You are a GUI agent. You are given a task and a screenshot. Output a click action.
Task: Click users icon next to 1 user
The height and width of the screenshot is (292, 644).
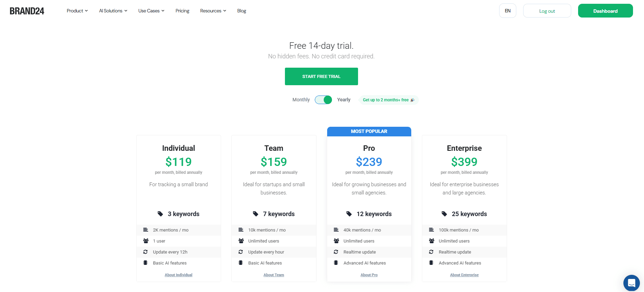(146, 241)
